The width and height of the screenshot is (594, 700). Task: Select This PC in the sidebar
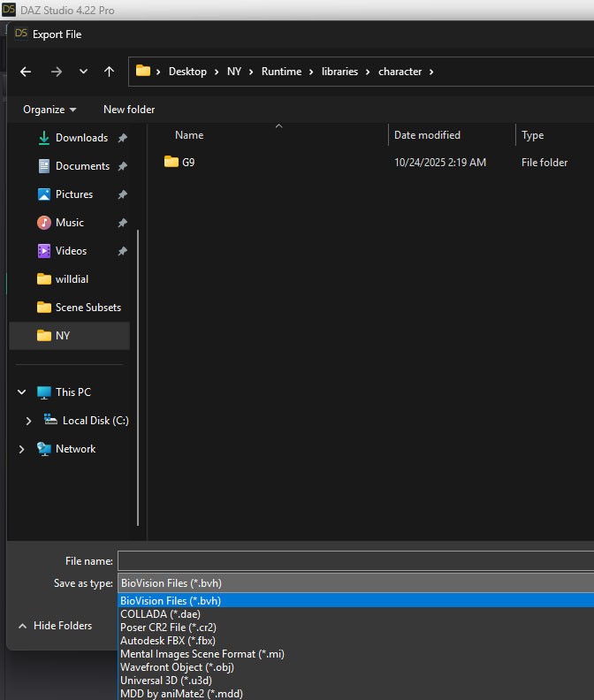click(73, 392)
